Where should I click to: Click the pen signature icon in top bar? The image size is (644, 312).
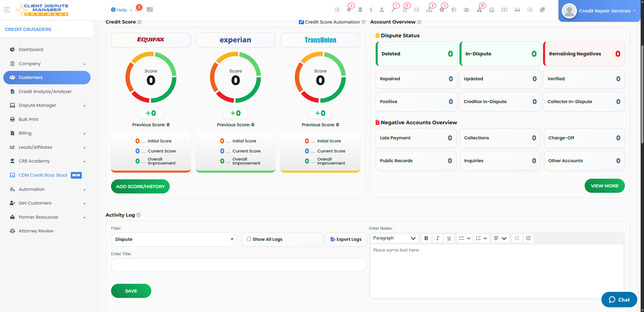coord(393,10)
